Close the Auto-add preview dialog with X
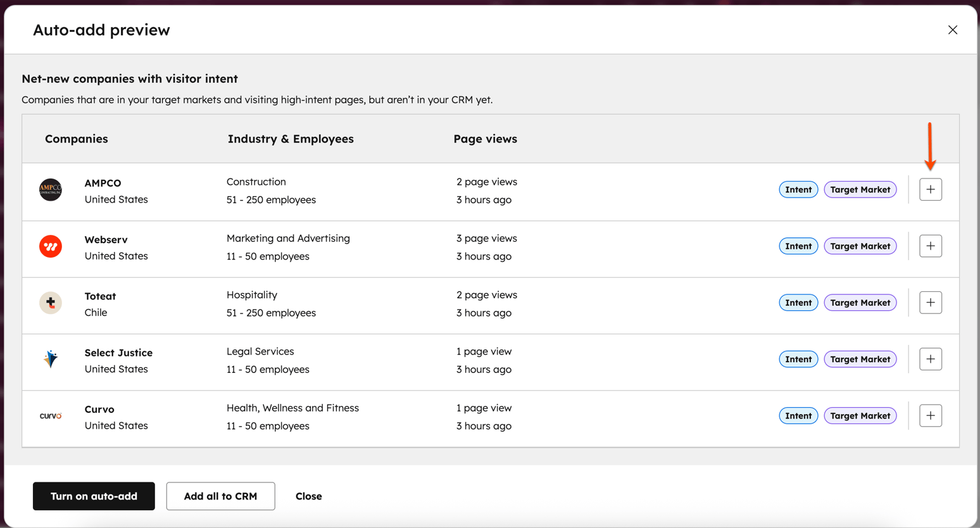The height and width of the screenshot is (528, 980). click(952, 30)
